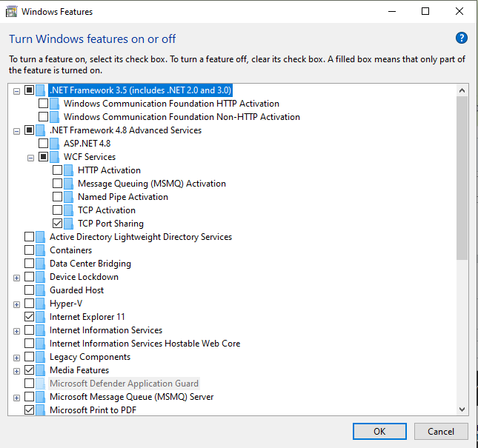
Task: Enable the Hyper-V checkbox
Action: click(x=29, y=304)
